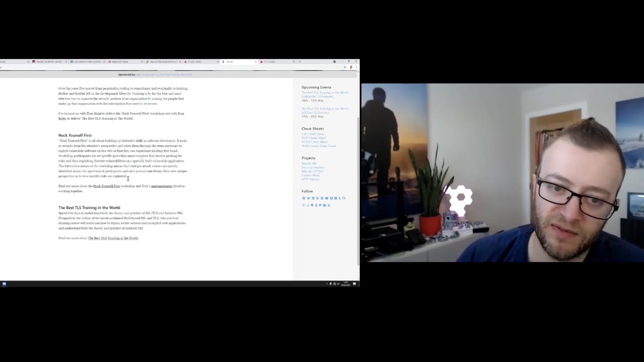The image size is (644, 362).
Task: Click The Best TLS Training in the World heading
Action: pyautogui.click(x=89, y=208)
